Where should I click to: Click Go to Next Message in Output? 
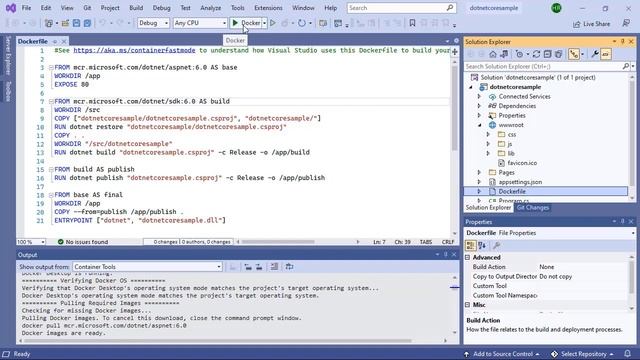pos(259,267)
